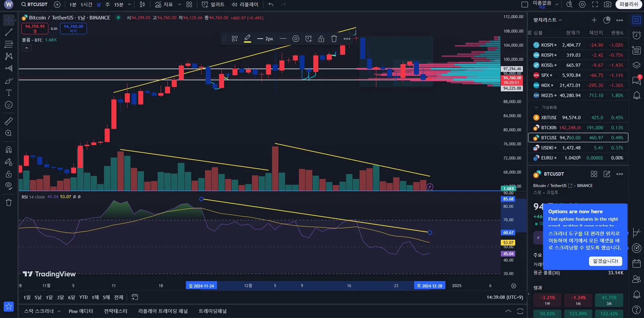Select NI225 row in watchlist
The width and height of the screenshot is (644, 318).
tap(578, 95)
